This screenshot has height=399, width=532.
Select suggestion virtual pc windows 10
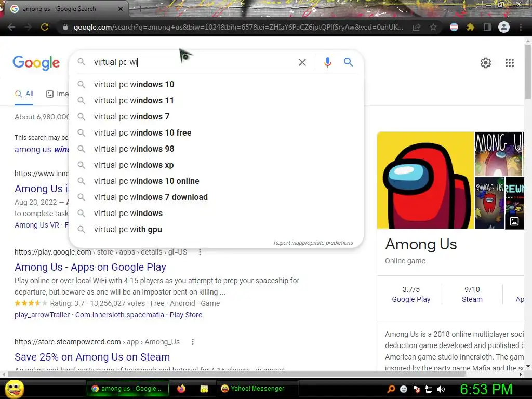click(x=216, y=85)
